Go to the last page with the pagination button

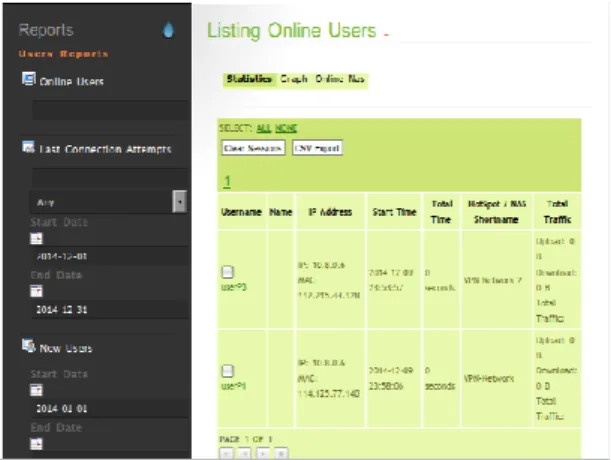[x=281, y=453]
